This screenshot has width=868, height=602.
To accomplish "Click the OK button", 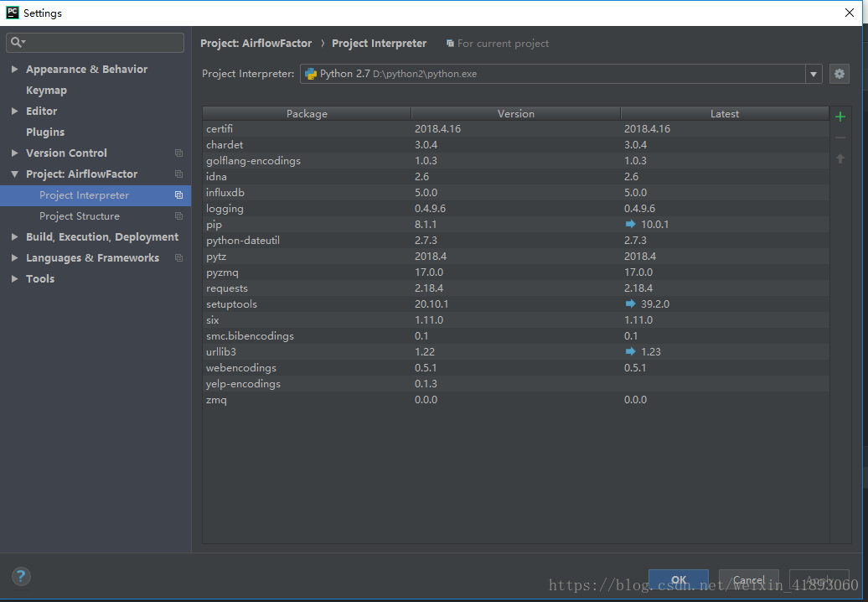I will 678,580.
